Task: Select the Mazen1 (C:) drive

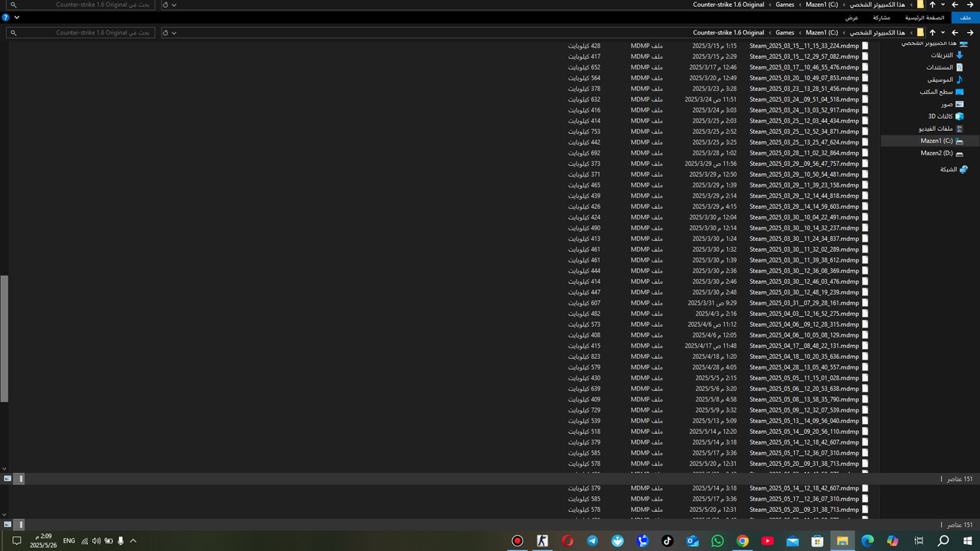Action: pyautogui.click(x=936, y=141)
